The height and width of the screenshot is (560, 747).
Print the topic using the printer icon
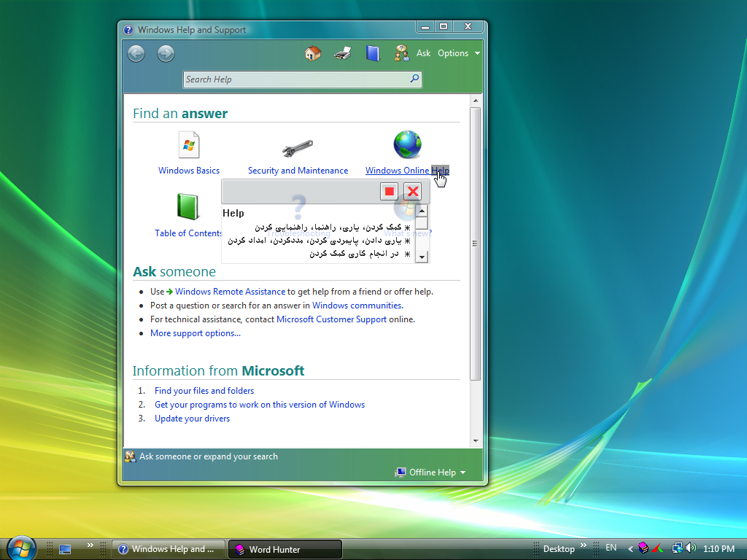[343, 53]
